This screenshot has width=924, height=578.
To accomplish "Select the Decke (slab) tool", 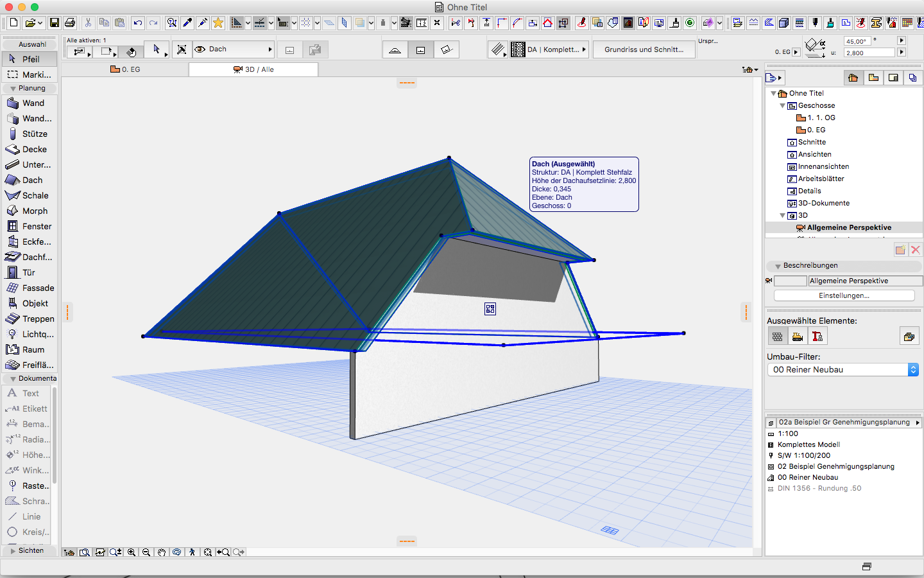I will coord(30,149).
